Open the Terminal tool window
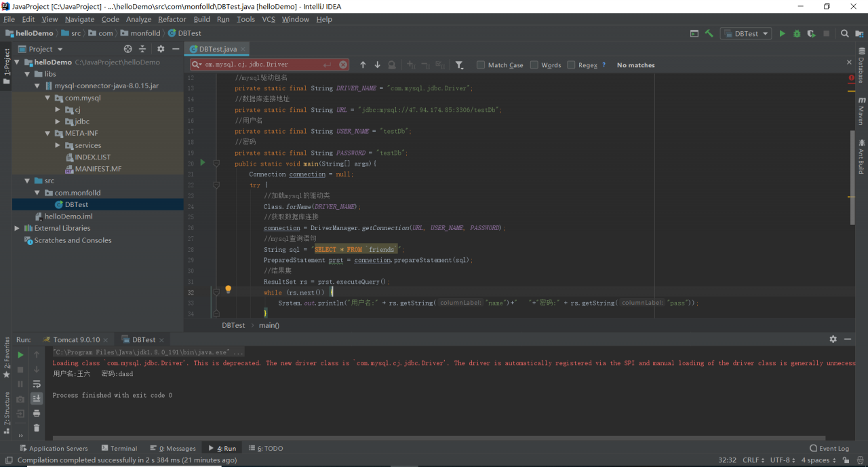The width and height of the screenshot is (868, 467). coord(119,448)
